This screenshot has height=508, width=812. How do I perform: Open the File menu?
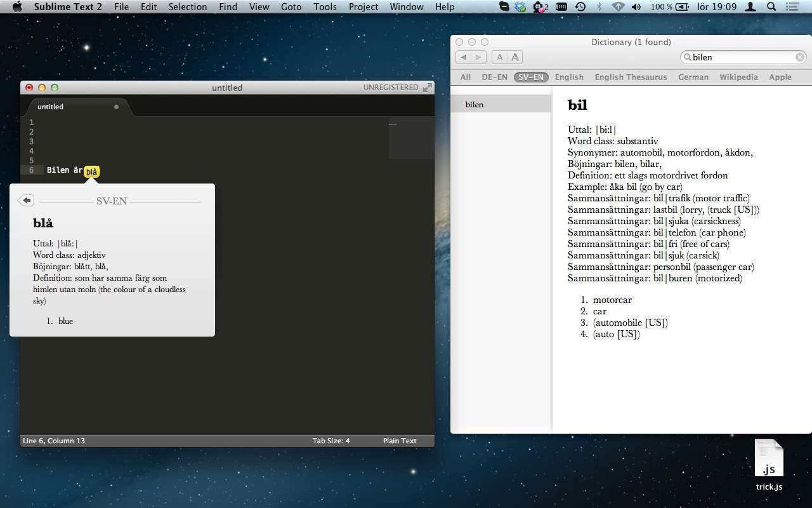coord(121,6)
